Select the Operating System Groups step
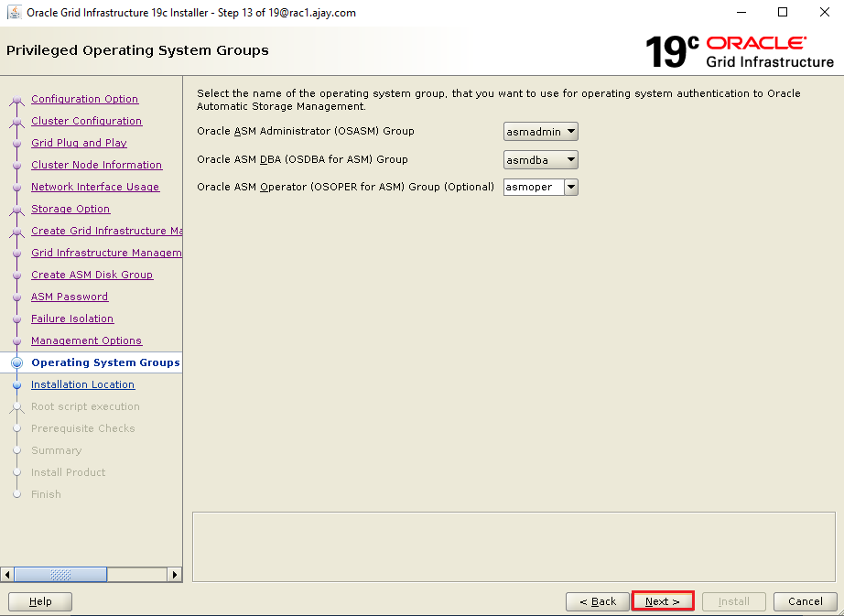 [x=105, y=362]
